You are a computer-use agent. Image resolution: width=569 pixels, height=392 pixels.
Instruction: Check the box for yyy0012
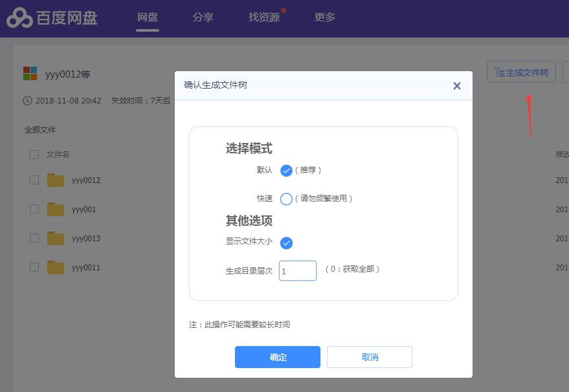(34, 180)
